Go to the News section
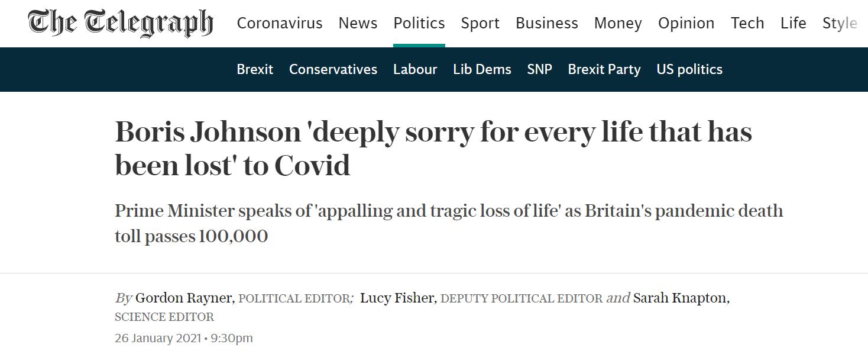 pyautogui.click(x=358, y=23)
